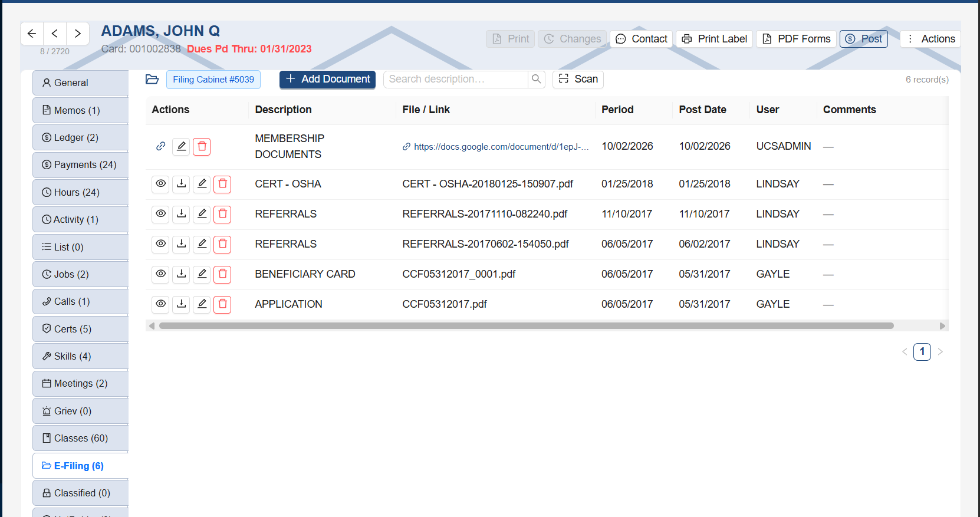Download the APPLICATION file CCF05312017.pdf

coord(182,304)
